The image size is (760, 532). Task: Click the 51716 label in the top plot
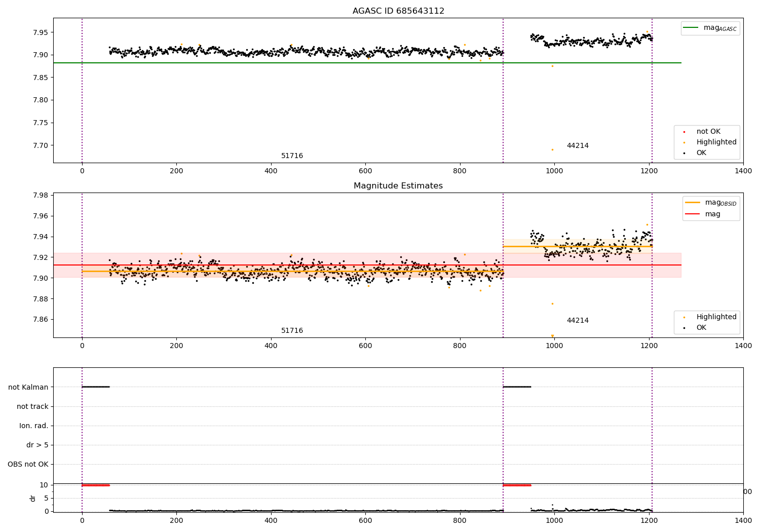292,156
